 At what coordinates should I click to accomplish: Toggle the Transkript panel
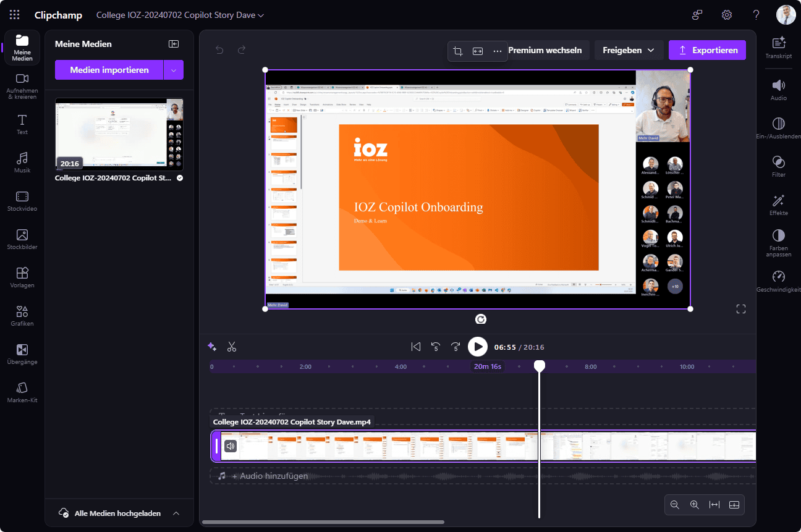778,47
